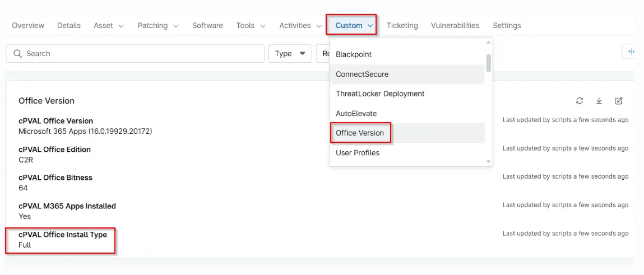Open the Overview tab
The image size is (644, 275).
coord(28,25)
